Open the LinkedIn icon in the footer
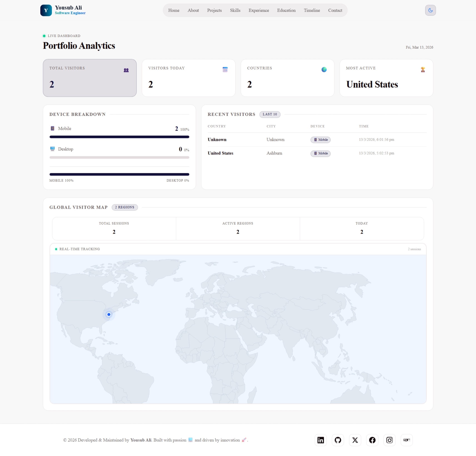Screen dimensions: 476x456 tap(320, 440)
